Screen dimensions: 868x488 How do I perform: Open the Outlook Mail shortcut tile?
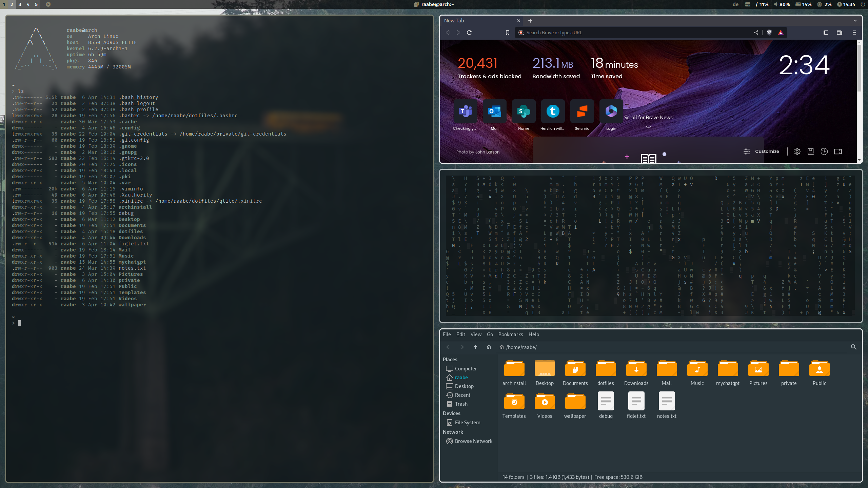pyautogui.click(x=494, y=111)
